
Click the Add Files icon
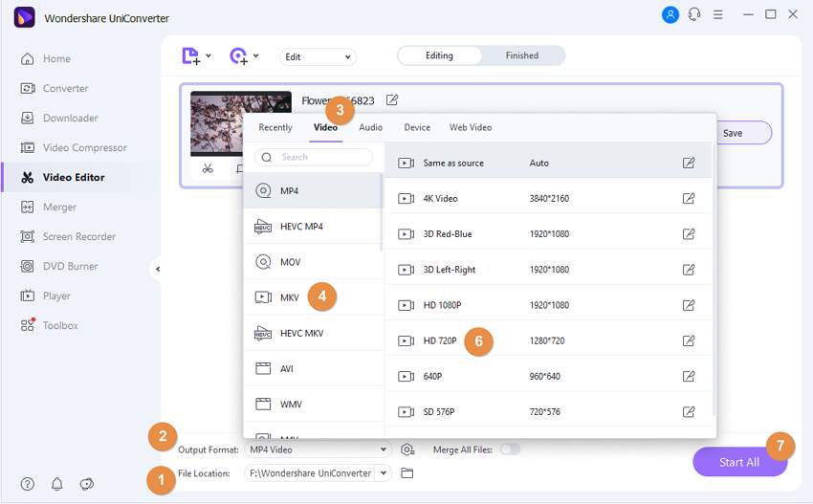[x=190, y=56]
